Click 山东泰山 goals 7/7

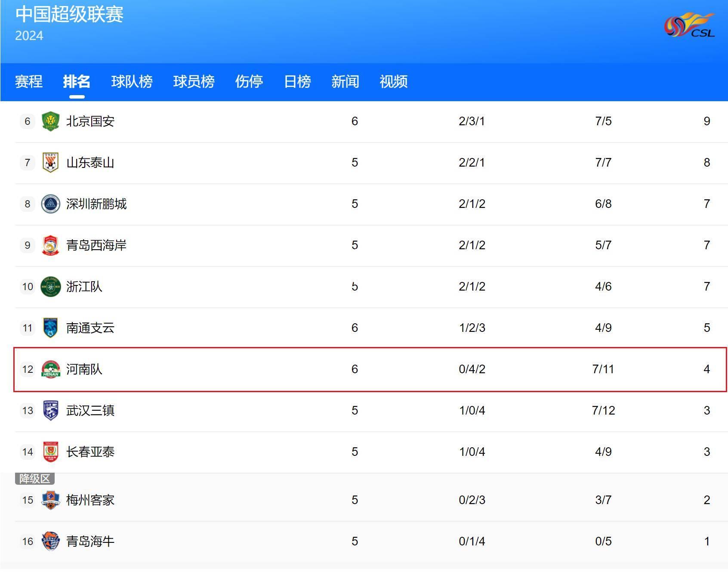click(603, 163)
